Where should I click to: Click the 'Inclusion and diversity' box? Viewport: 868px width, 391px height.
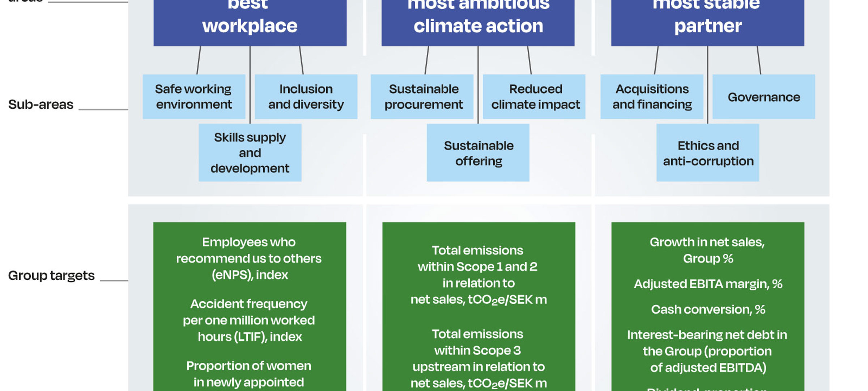[306, 97]
